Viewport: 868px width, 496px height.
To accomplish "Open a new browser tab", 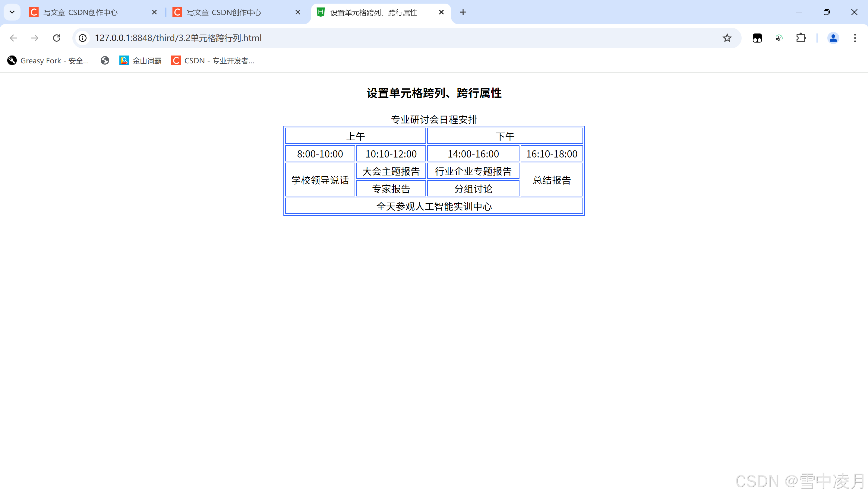I will pos(463,12).
